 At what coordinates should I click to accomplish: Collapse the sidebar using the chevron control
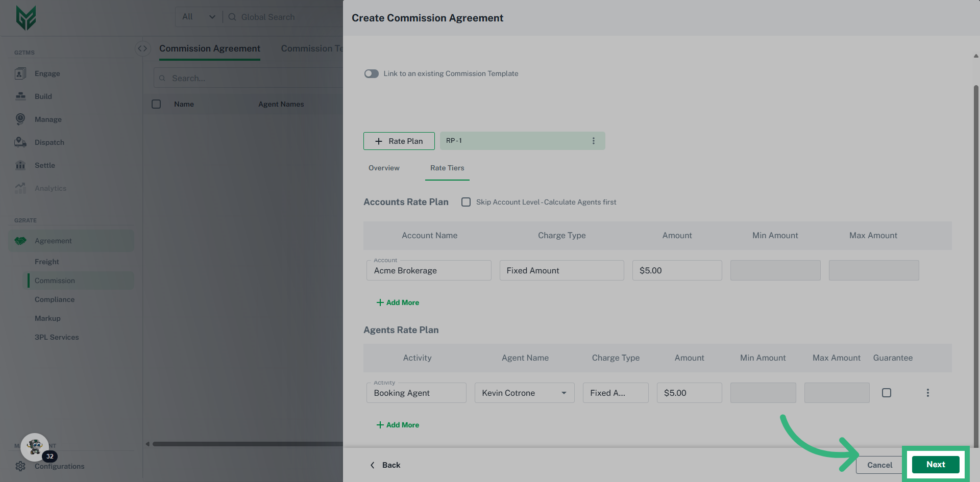pyautogui.click(x=142, y=48)
